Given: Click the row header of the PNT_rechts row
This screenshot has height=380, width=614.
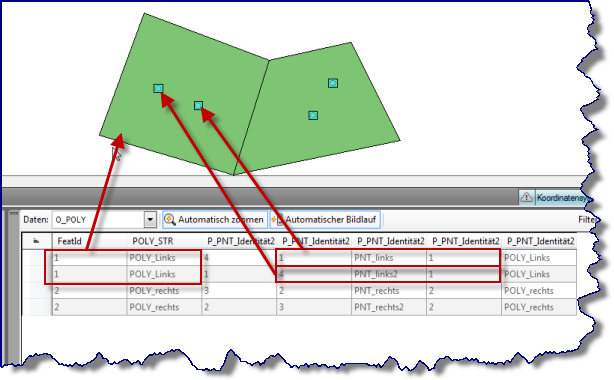Looking at the screenshot, I should tap(36, 291).
